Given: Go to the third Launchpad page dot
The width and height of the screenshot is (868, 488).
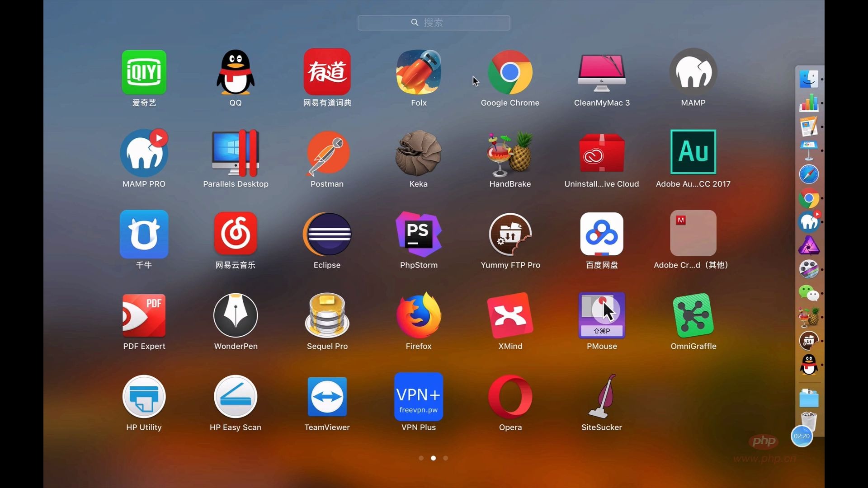Looking at the screenshot, I should 446,458.
